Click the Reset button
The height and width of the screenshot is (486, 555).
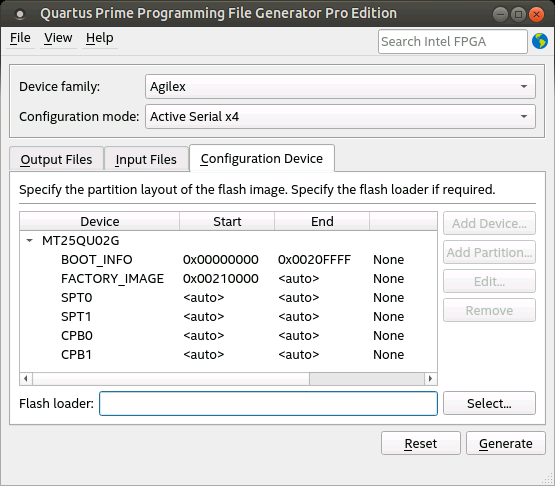pos(421,443)
